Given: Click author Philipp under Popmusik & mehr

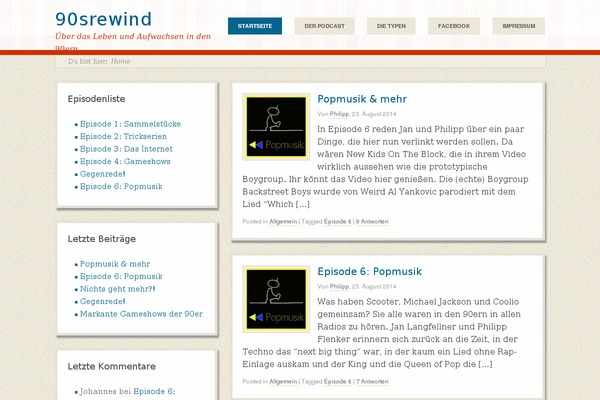Looking at the screenshot, I should tap(339, 114).
